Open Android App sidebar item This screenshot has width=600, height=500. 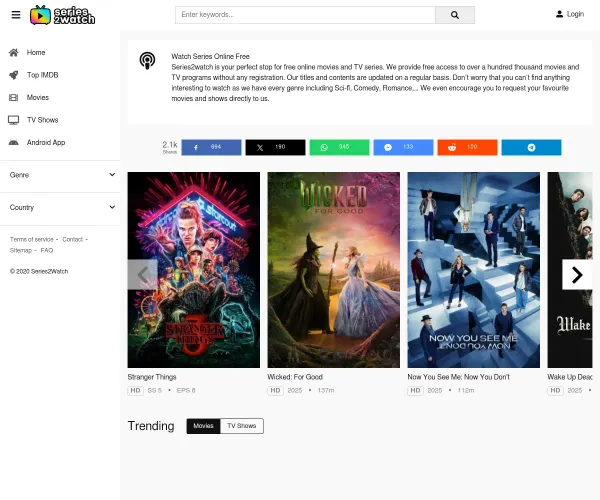pyautogui.click(x=45, y=142)
